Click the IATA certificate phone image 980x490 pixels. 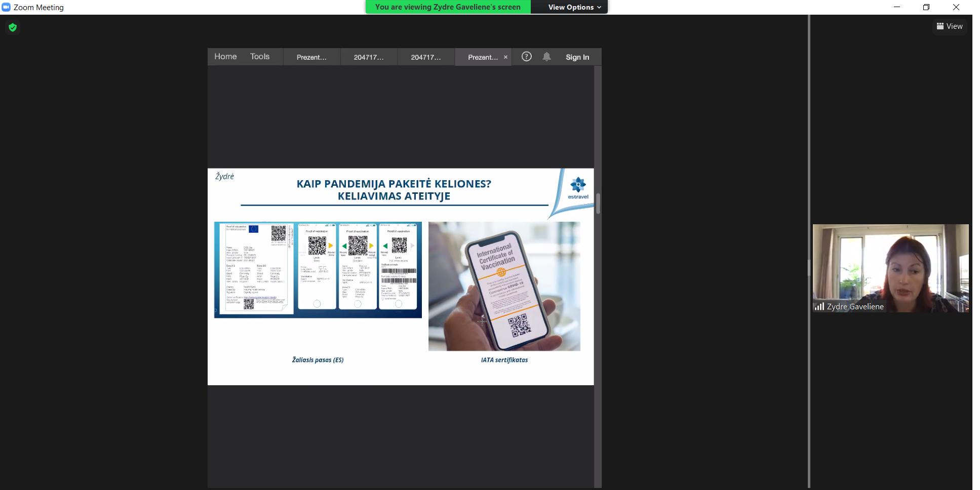(504, 286)
